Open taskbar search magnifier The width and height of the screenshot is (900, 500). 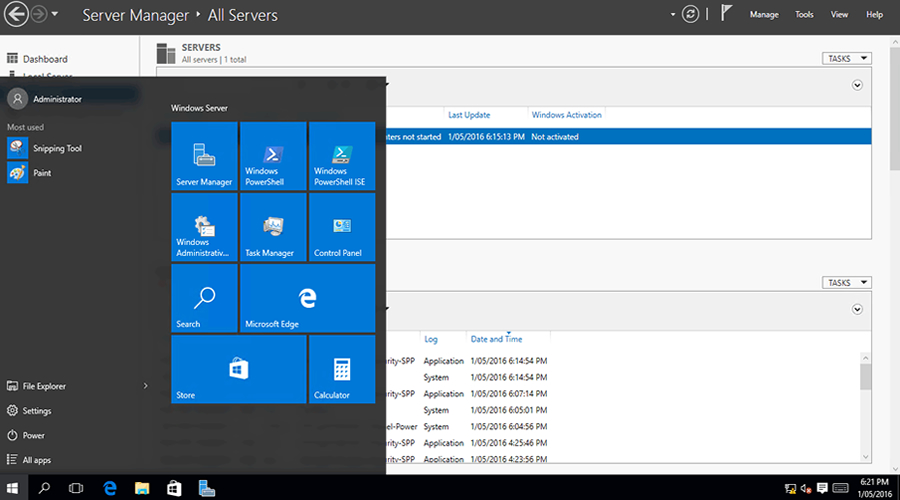tap(44, 488)
